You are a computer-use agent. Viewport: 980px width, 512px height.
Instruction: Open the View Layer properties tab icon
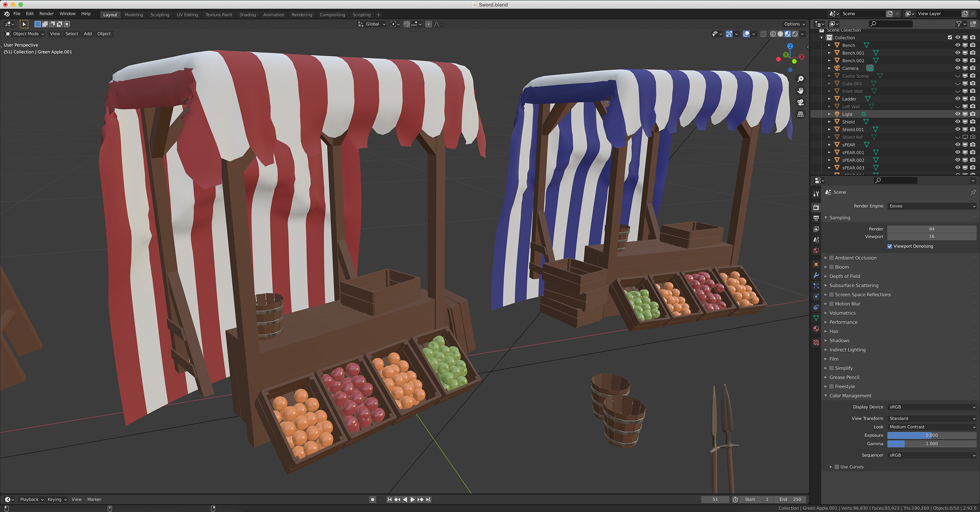[816, 229]
